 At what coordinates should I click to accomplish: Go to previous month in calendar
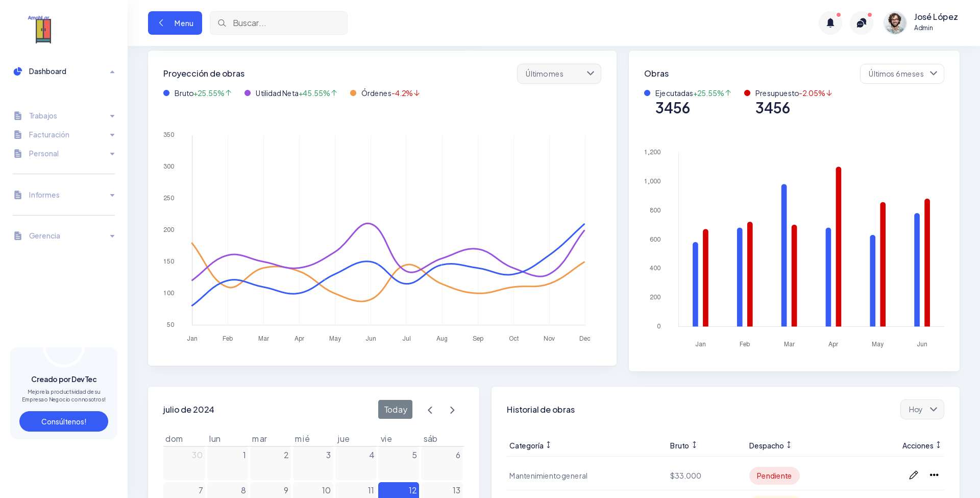430,410
